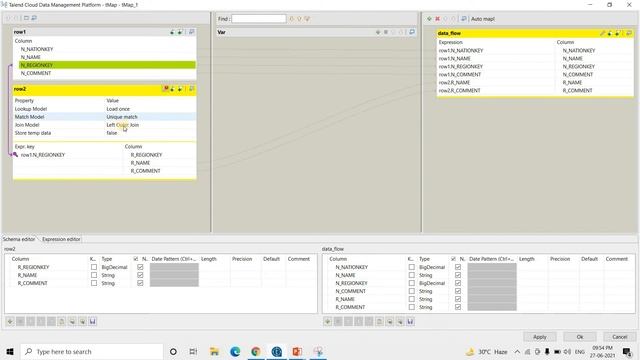Minimize the Var table panel
This screenshot has width=640, height=360.
click(x=412, y=32)
